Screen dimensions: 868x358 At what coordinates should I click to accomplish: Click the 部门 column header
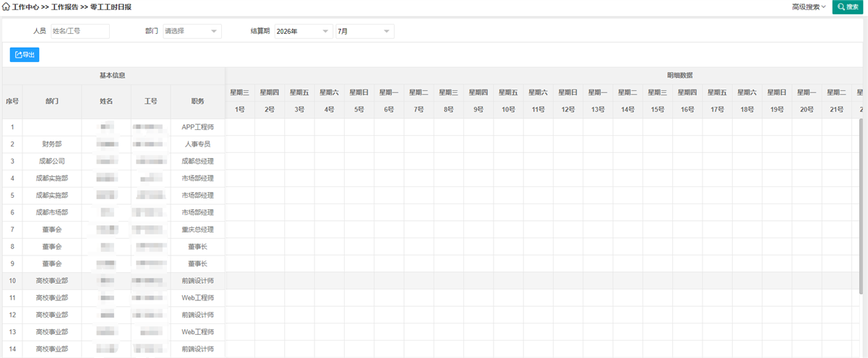pos(52,101)
